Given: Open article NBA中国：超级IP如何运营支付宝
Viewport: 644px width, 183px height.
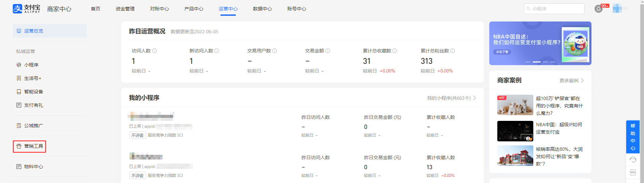Looking at the screenshot, I should 559,128.
